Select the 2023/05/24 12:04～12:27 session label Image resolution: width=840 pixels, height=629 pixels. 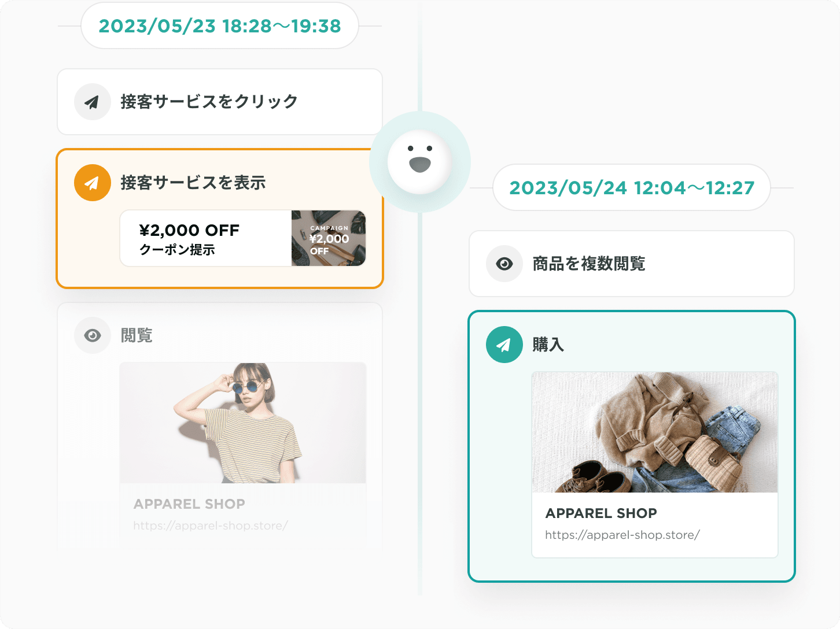tap(632, 188)
